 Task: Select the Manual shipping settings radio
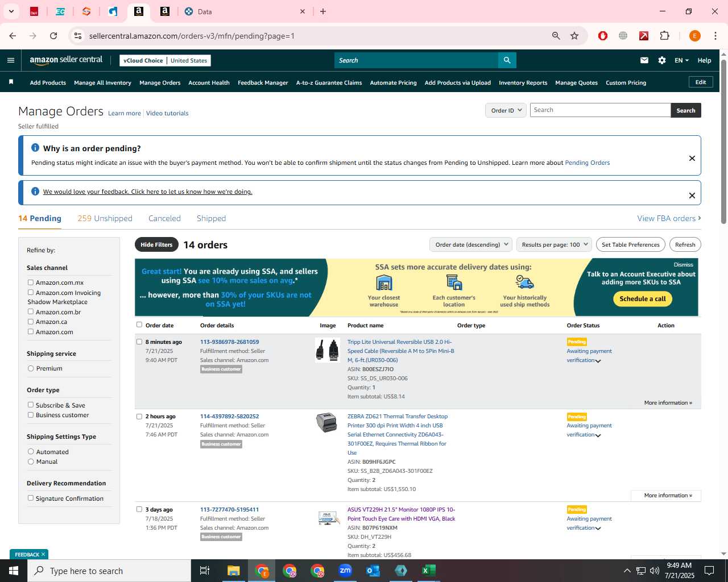pos(31,461)
